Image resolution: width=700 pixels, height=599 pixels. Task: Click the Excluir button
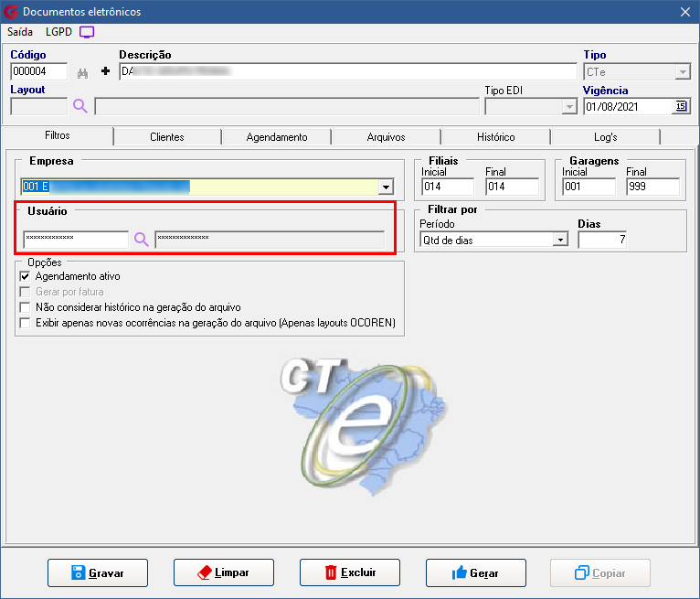click(x=350, y=572)
